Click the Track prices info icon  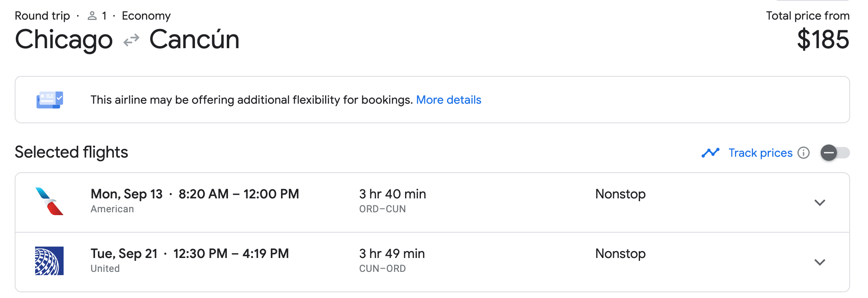click(804, 153)
